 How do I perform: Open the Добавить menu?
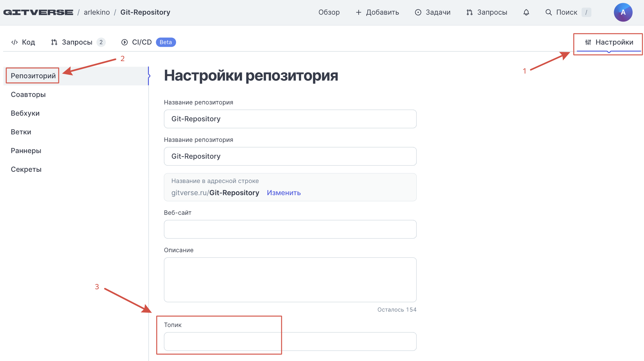coord(377,12)
